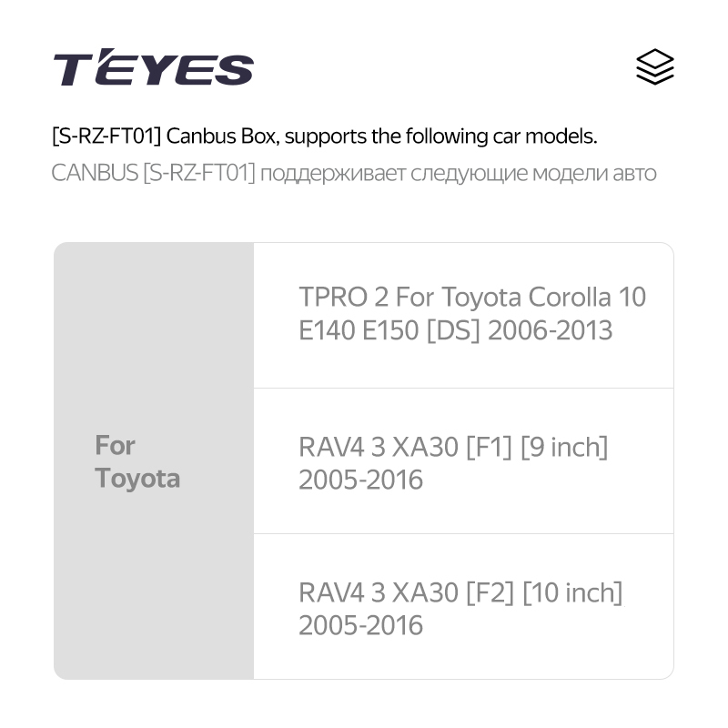Click the '[F2]' tag in RAV4 row
The width and height of the screenshot is (728, 728).
tap(490, 593)
